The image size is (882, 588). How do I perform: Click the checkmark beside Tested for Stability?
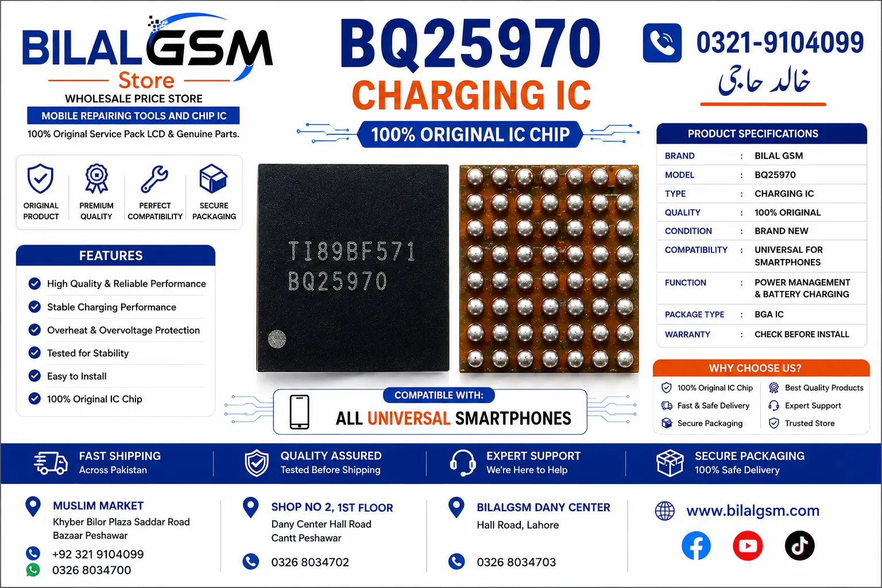(x=34, y=353)
